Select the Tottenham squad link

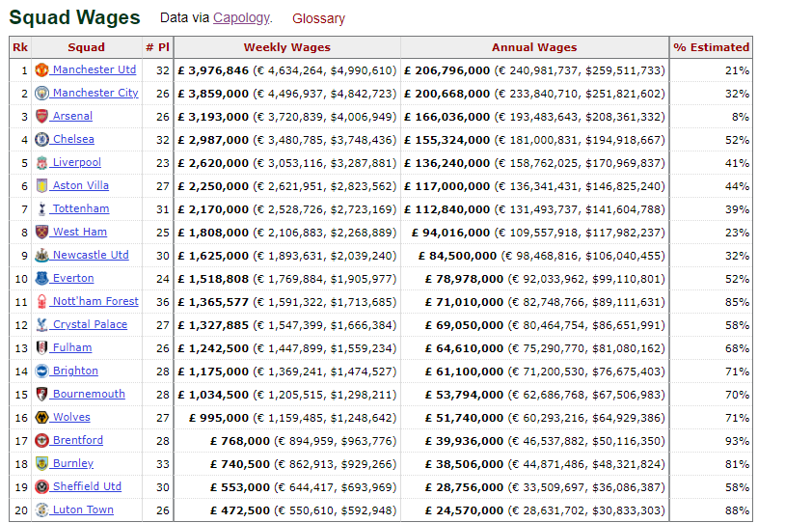pos(81,208)
